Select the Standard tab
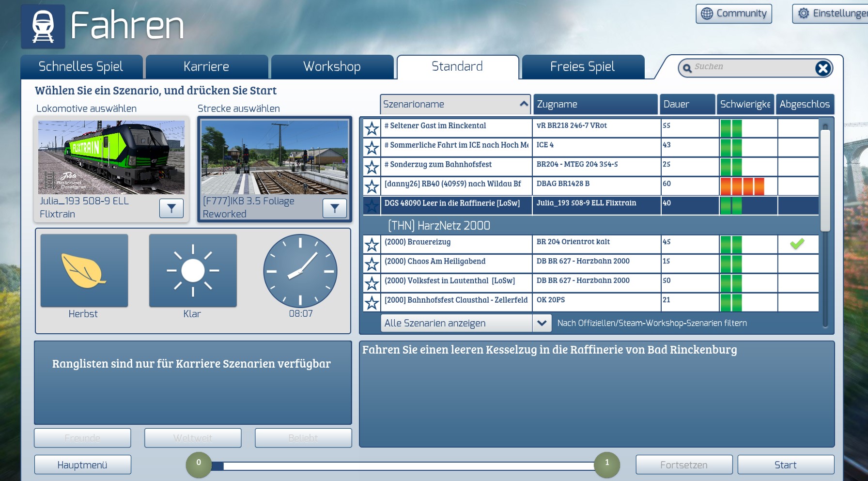 [457, 67]
